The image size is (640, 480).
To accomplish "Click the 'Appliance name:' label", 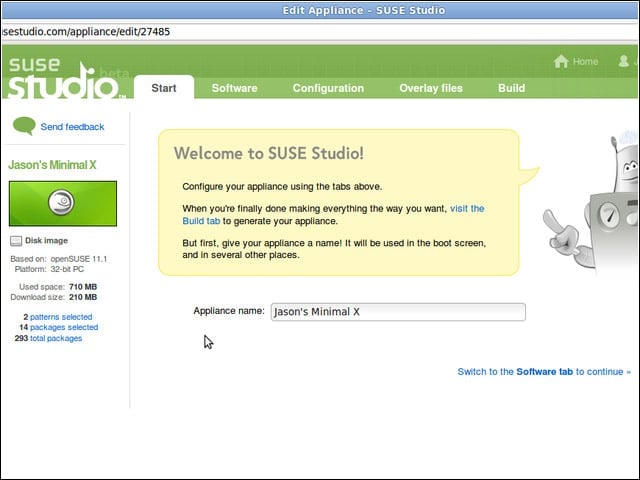I will pyautogui.click(x=229, y=311).
